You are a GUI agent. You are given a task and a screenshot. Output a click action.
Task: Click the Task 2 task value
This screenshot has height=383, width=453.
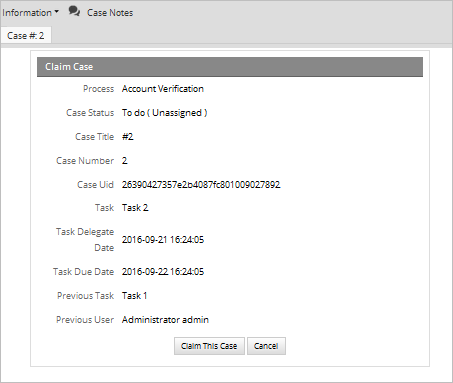(x=135, y=208)
